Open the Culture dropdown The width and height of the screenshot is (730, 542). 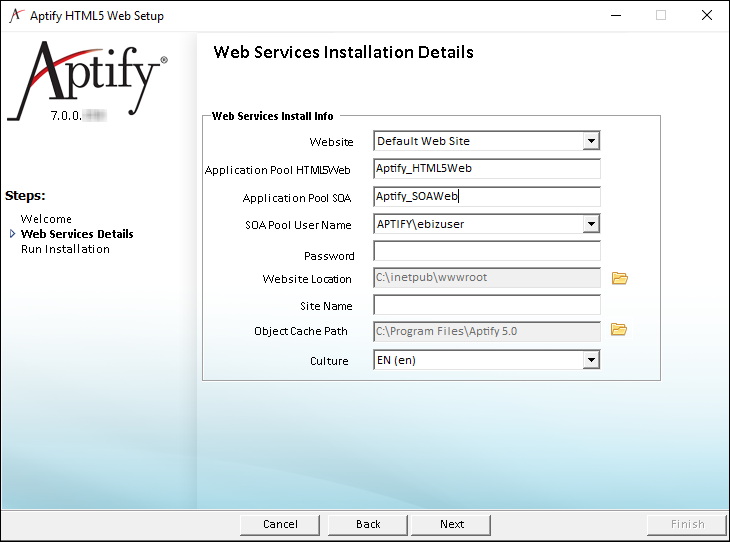[x=591, y=360]
